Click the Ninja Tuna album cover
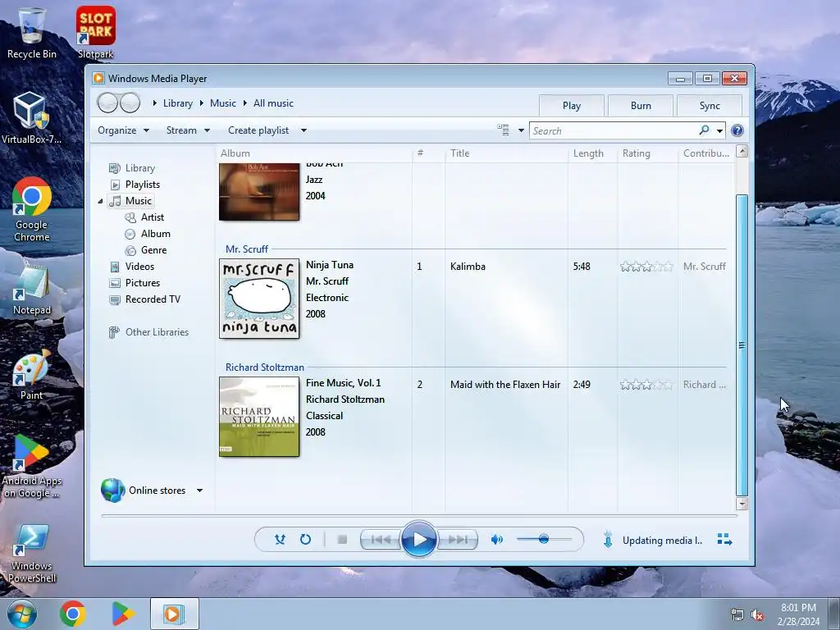The image size is (840, 630). 259,299
